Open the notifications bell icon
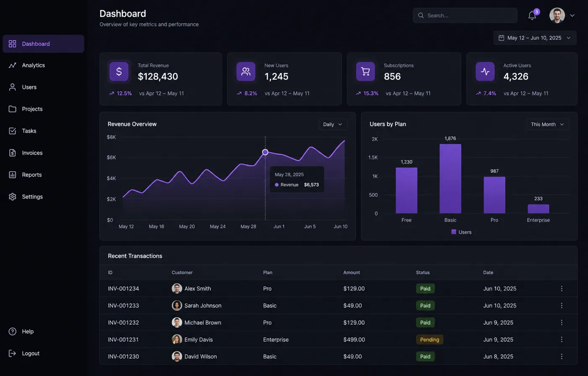Viewport: 588px width, 376px height. [532, 16]
